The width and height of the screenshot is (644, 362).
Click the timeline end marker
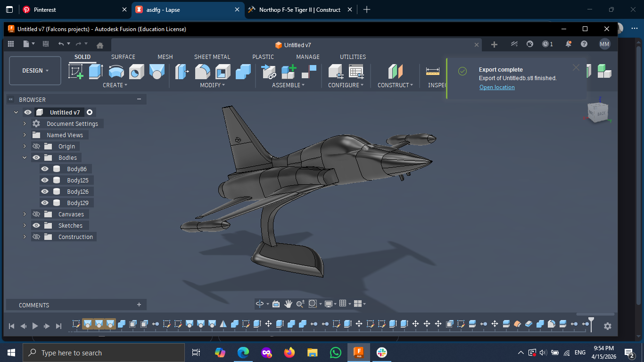pyautogui.click(x=591, y=324)
